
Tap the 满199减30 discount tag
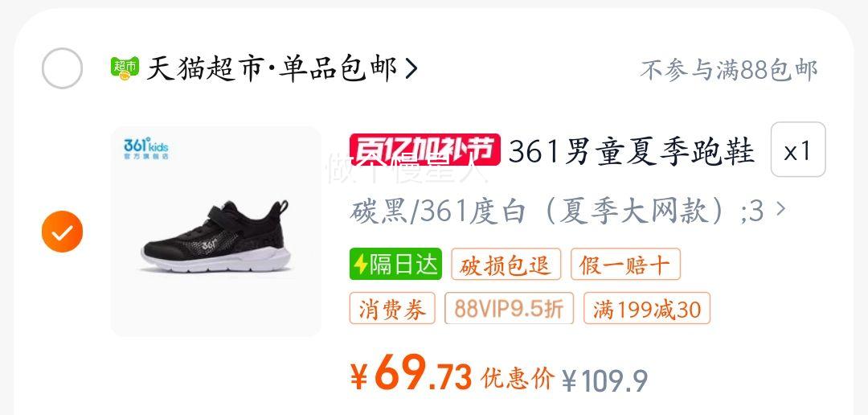[646, 308]
